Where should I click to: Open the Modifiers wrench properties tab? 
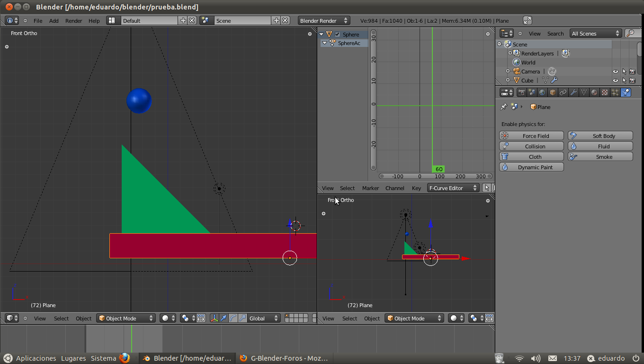(573, 93)
